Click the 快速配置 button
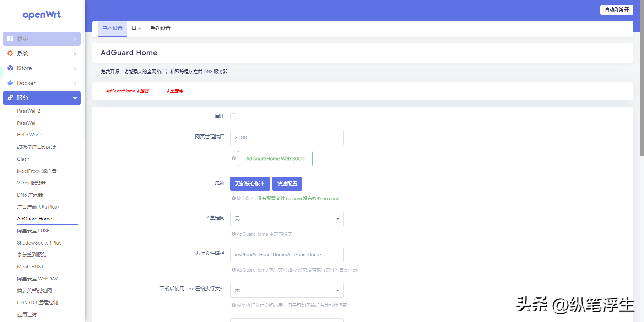Viewport: 644px width, 322px height. pos(287,184)
